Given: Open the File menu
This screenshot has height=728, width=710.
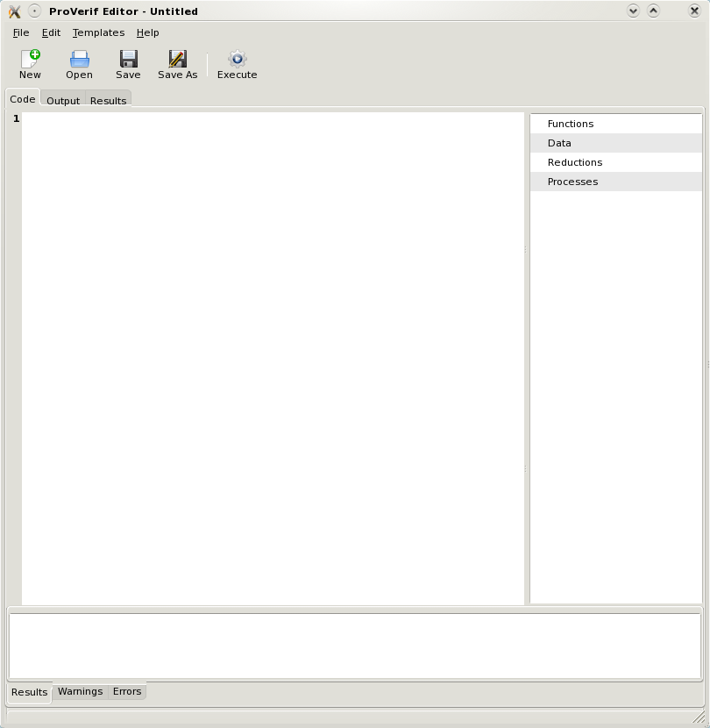Looking at the screenshot, I should (x=21, y=32).
